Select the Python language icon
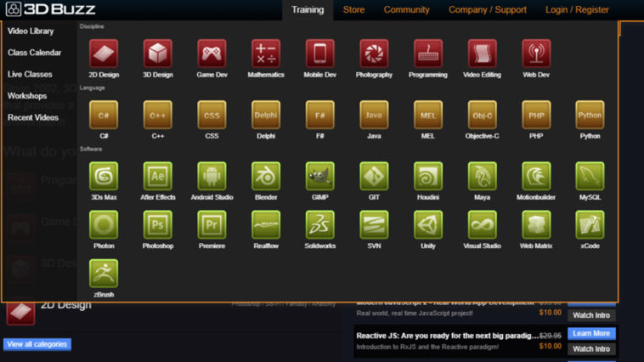644x362 pixels. coord(590,115)
